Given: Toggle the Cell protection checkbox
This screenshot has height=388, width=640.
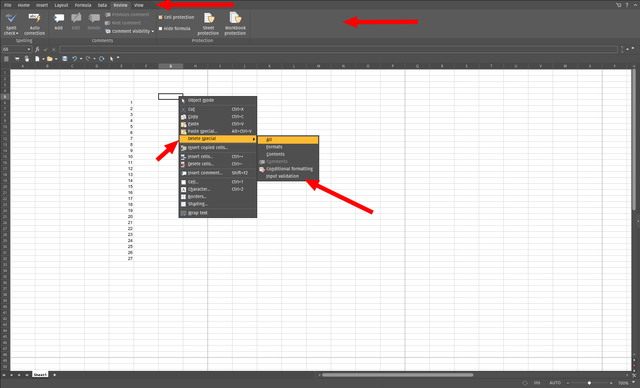Looking at the screenshot, I should [x=160, y=17].
